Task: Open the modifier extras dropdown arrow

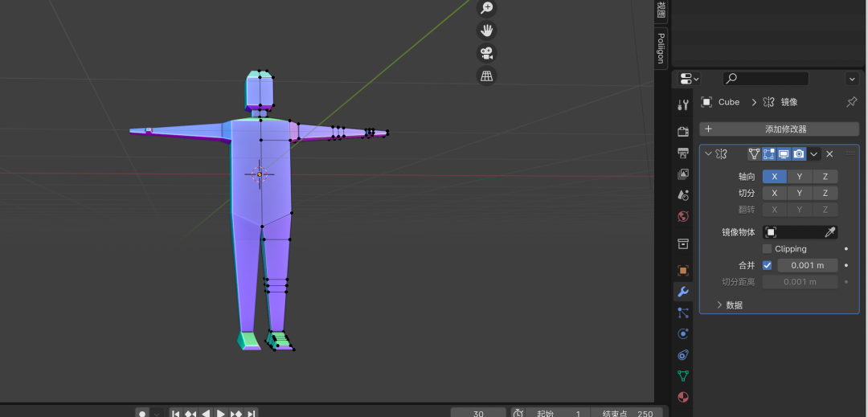Action: point(814,154)
